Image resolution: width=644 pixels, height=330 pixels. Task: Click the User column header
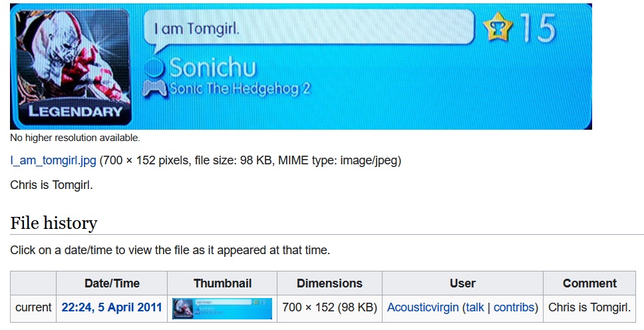462,283
